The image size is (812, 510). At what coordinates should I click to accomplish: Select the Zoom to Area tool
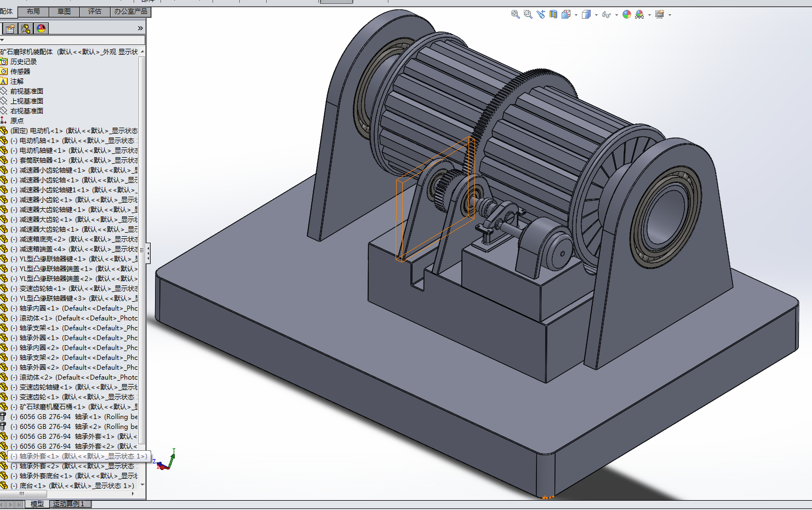tap(528, 15)
